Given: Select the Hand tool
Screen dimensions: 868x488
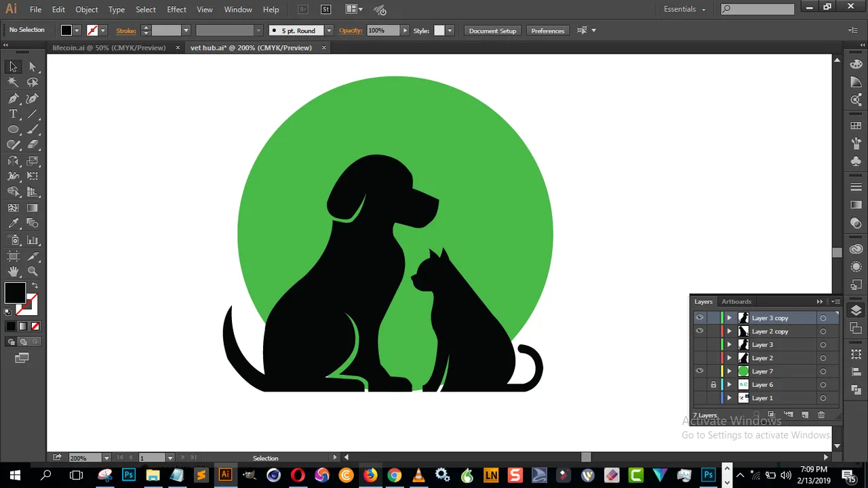Looking at the screenshot, I should 13,271.
